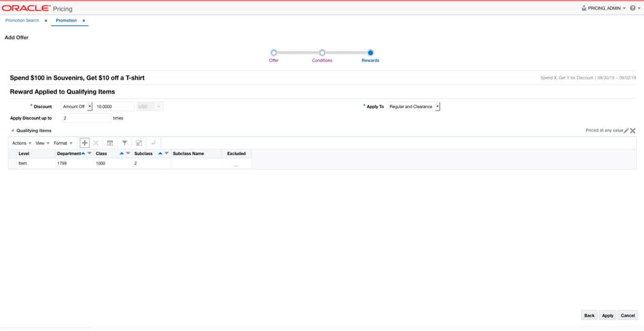Open the View menu
Viewport: 644px width, 331px height.
(42, 143)
